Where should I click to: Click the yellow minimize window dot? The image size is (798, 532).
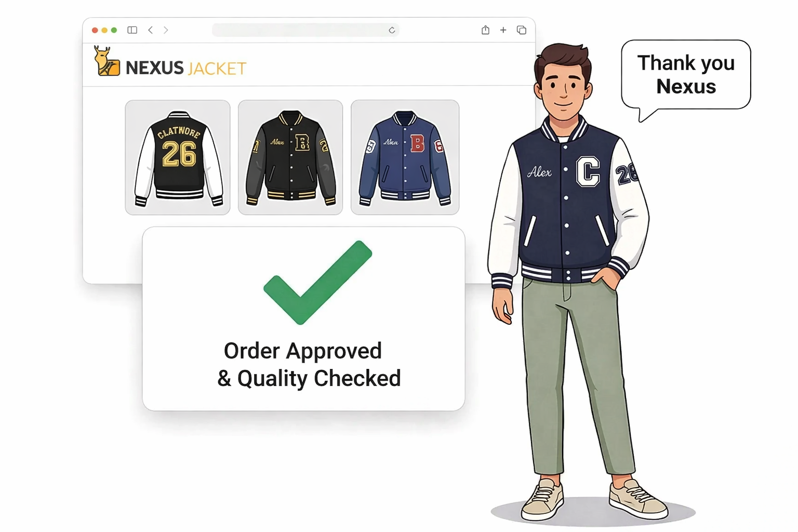pos(104,30)
